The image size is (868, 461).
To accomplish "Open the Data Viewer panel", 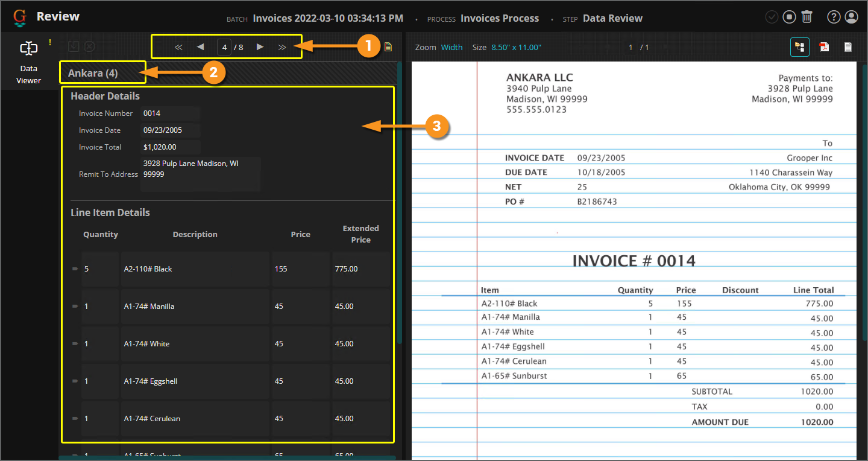I will click(x=28, y=62).
